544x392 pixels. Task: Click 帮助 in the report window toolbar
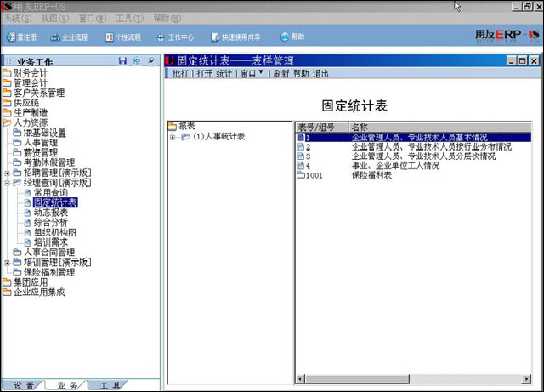(x=301, y=73)
